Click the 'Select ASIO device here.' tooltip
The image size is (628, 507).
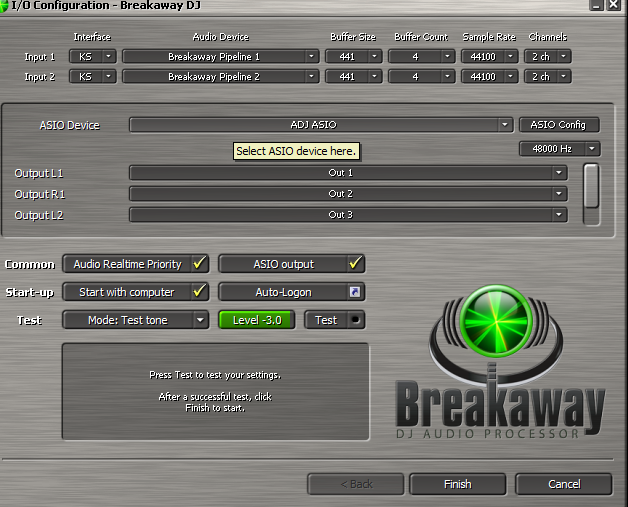click(x=296, y=151)
